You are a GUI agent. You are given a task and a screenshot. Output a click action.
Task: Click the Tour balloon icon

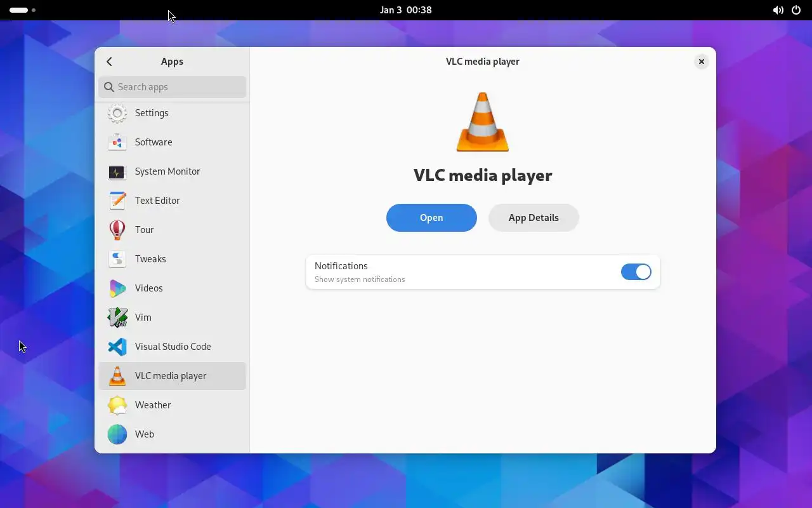click(117, 230)
